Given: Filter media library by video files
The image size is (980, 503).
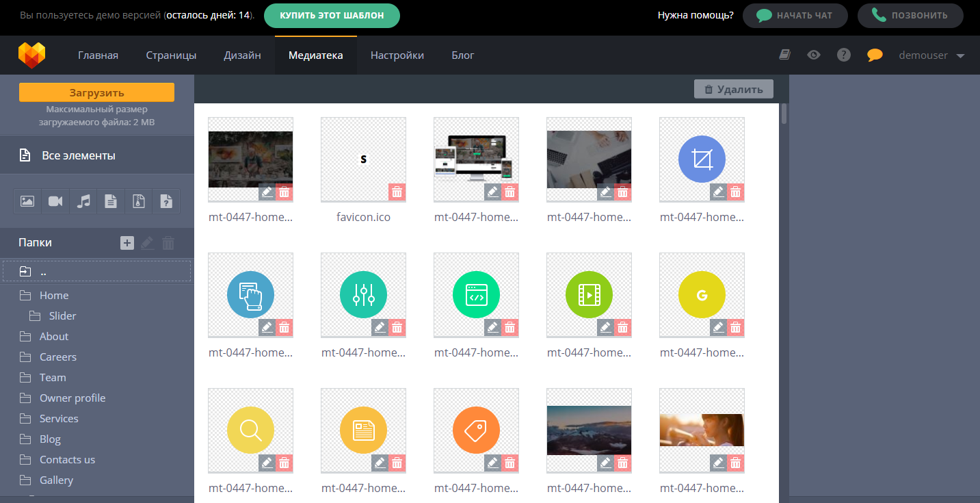Looking at the screenshot, I should 55,201.
